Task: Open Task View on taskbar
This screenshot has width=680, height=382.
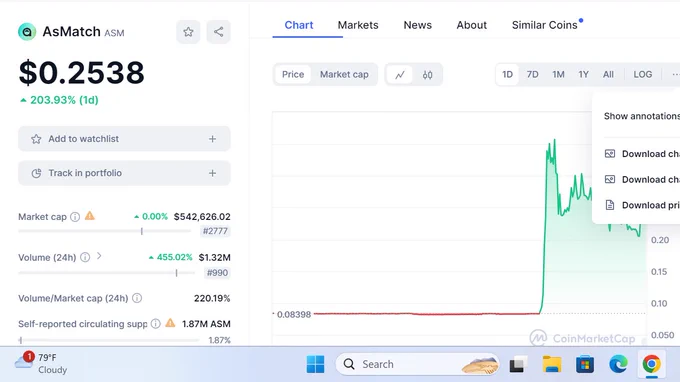Action: click(518, 364)
